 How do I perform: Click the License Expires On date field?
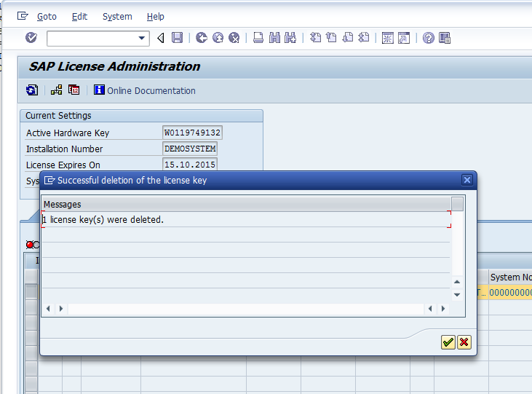point(190,165)
